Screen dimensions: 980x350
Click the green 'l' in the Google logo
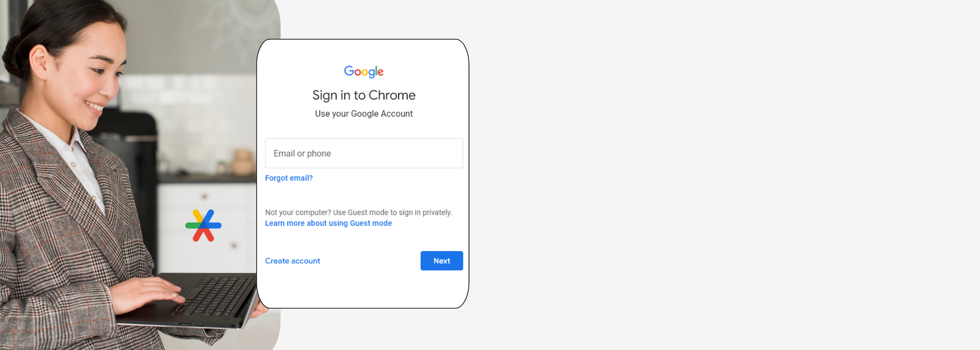pyautogui.click(x=376, y=71)
